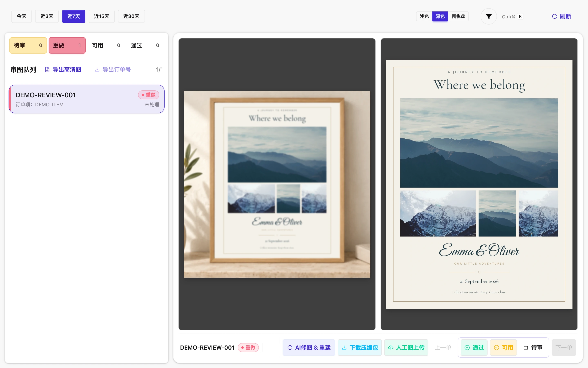588x368 pixels.
Task: Click the cloud upload icon in 人工图上传
Action: tap(391, 348)
